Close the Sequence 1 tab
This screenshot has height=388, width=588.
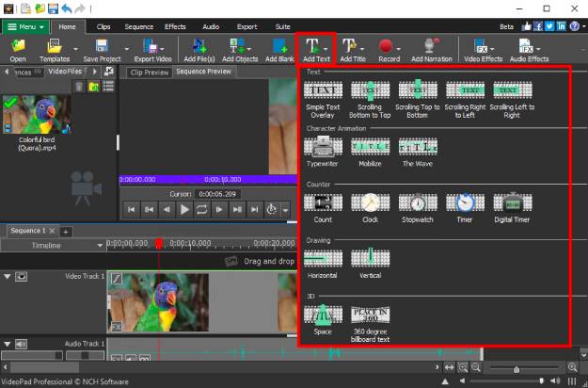[52, 231]
